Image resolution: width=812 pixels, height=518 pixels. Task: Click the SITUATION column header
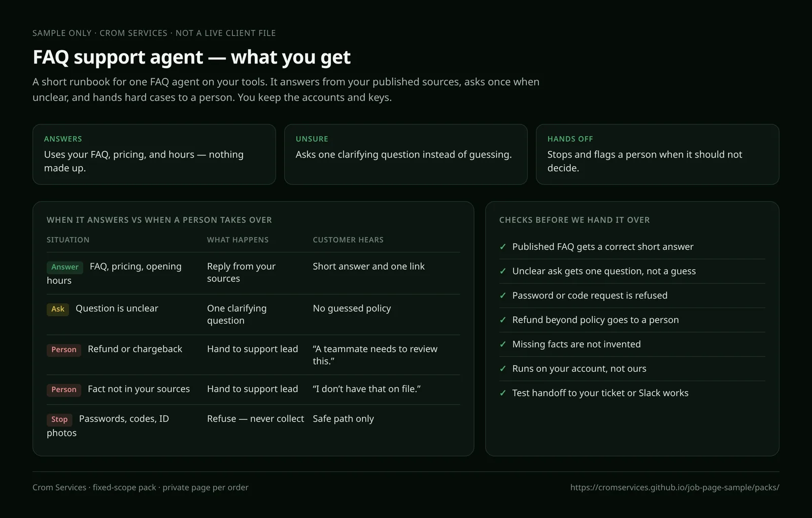coord(68,240)
